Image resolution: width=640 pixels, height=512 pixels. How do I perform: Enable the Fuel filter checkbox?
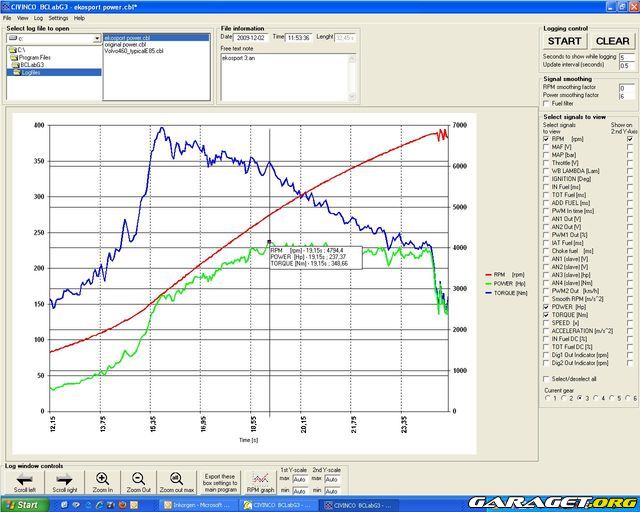546,103
